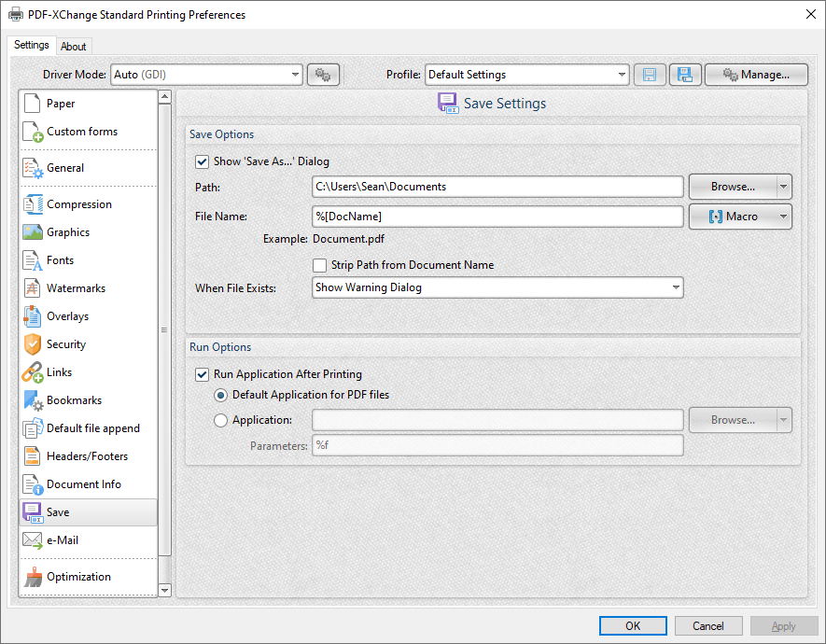
Task: Click the e-Mail envelope icon
Action: tap(33, 540)
